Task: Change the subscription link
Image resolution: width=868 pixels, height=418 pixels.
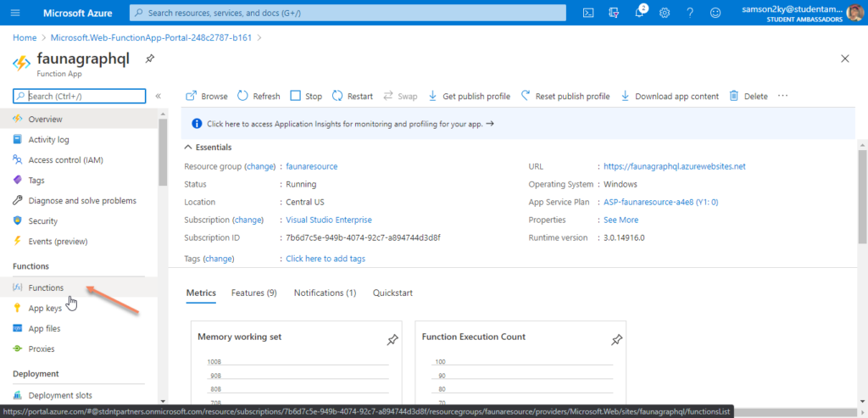Action: 248,220
